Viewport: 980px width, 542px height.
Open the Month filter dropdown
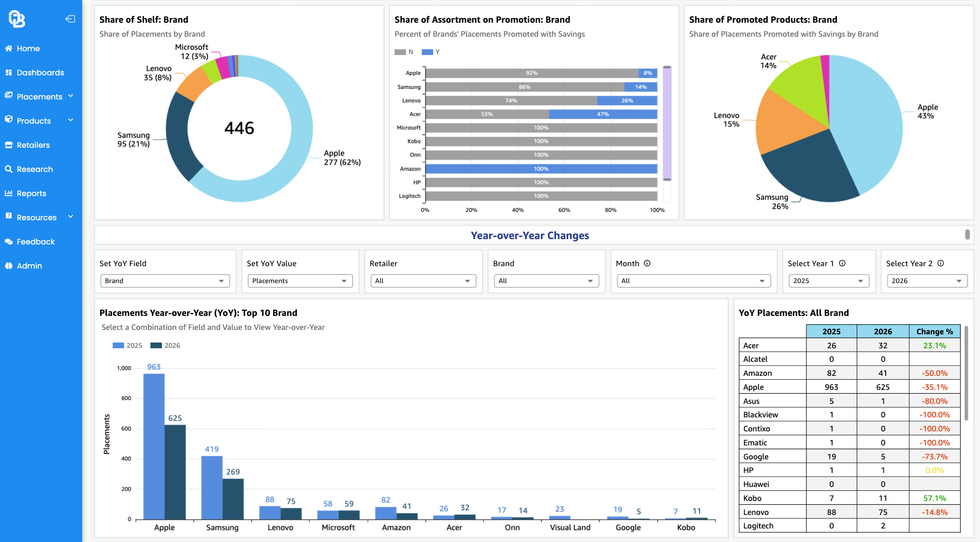point(693,281)
